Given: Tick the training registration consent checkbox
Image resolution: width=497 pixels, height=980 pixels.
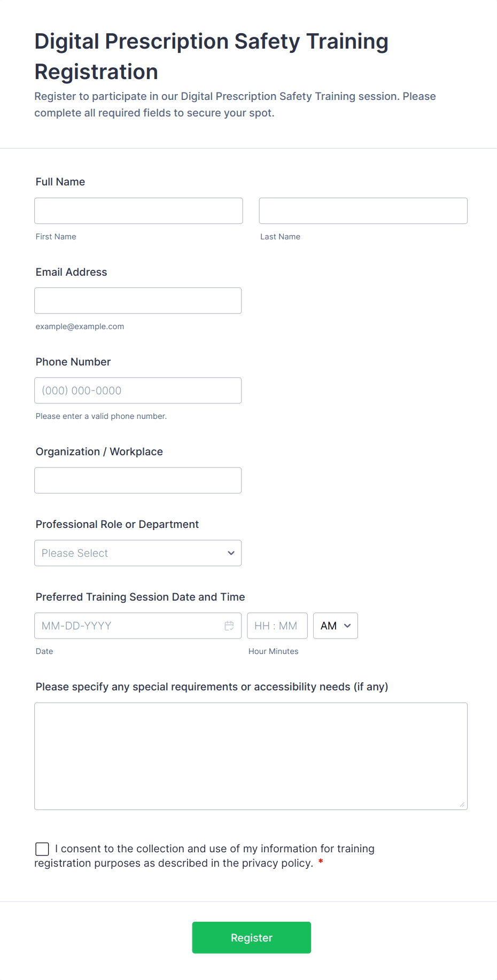Looking at the screenshot, I should (x=42, y=849).
